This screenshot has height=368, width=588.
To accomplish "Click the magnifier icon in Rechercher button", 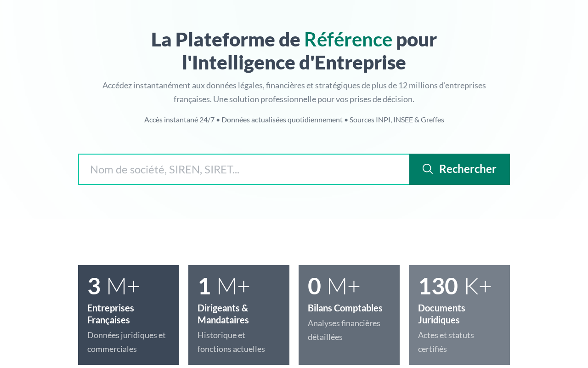I will [428, 169].
